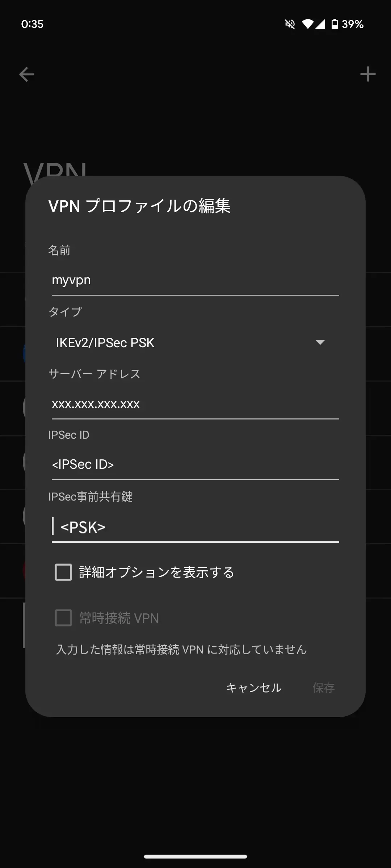
Task: Toggle the 常時接続 VPN checkbox
Action: click(x=63, y=618)
